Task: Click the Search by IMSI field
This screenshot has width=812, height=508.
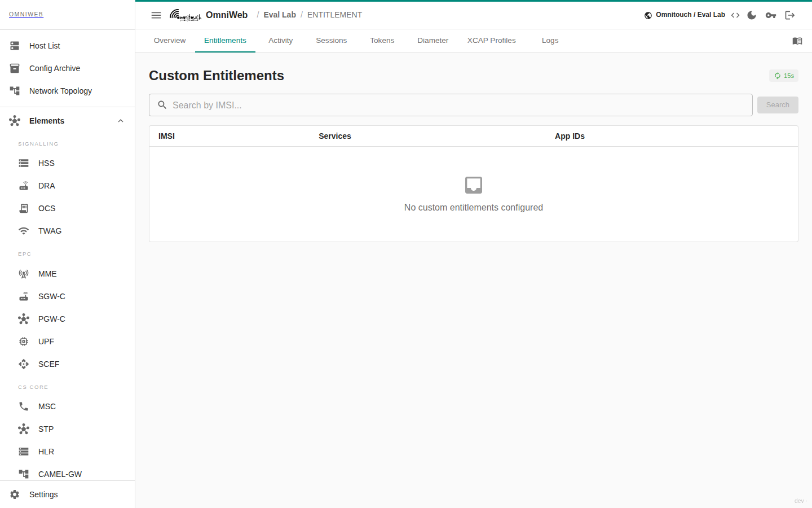Action: (451, 105)
